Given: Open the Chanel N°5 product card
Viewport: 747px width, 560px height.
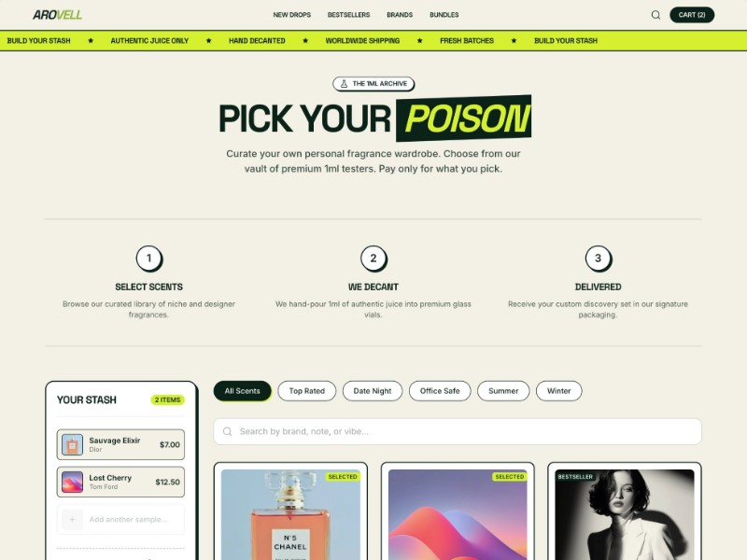Looking at the screenshot, I should [290, 511].
